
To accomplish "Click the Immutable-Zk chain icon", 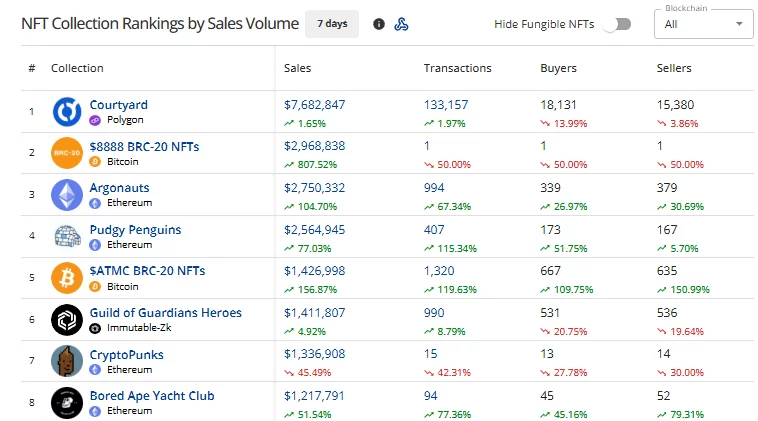I will 95,328.
